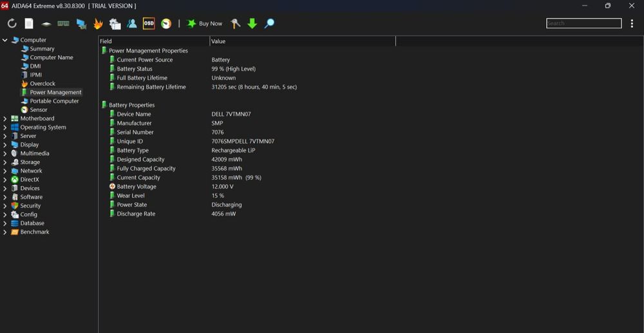Select the Devices tree category
The height and width of the screenshot is (333, 644).
coord(30,189)
